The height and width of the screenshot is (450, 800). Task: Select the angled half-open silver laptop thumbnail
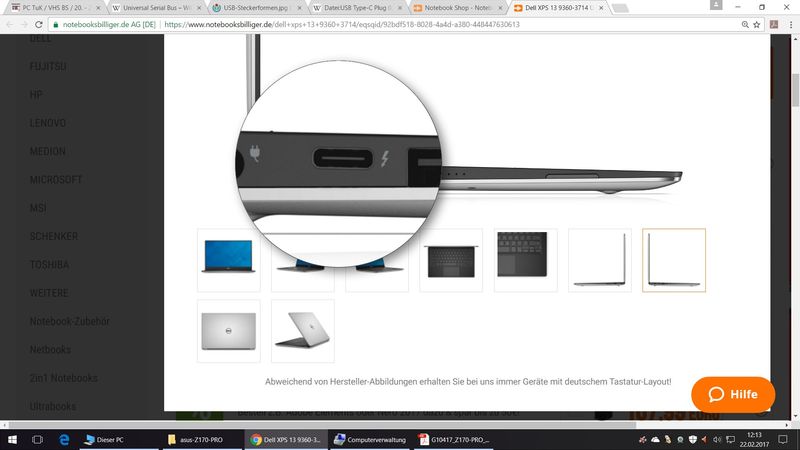click(303, 331)
